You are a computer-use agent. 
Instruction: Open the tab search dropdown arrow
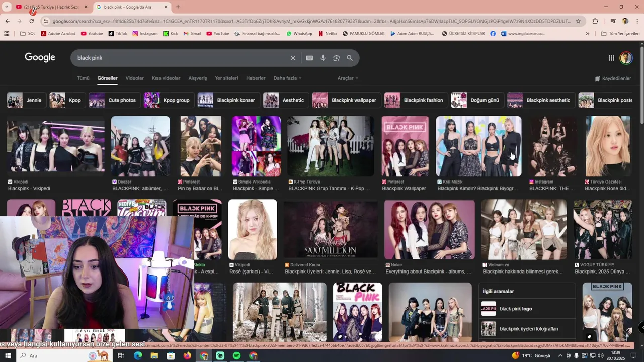click(7, 7)
